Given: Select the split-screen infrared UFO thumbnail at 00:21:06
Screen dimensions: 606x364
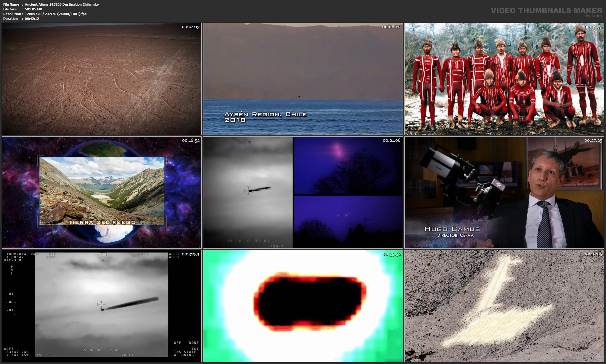Looking at the screenshot, I should click(303, 192).
